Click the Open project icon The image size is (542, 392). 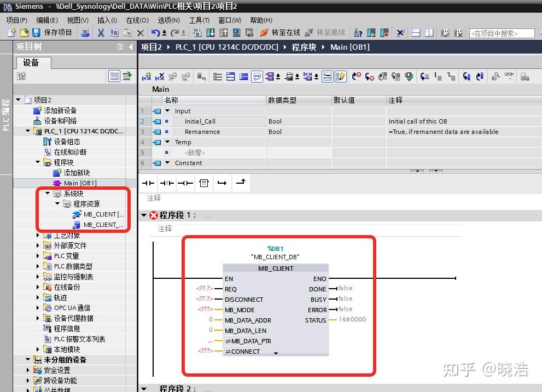(x=24, y=32)
